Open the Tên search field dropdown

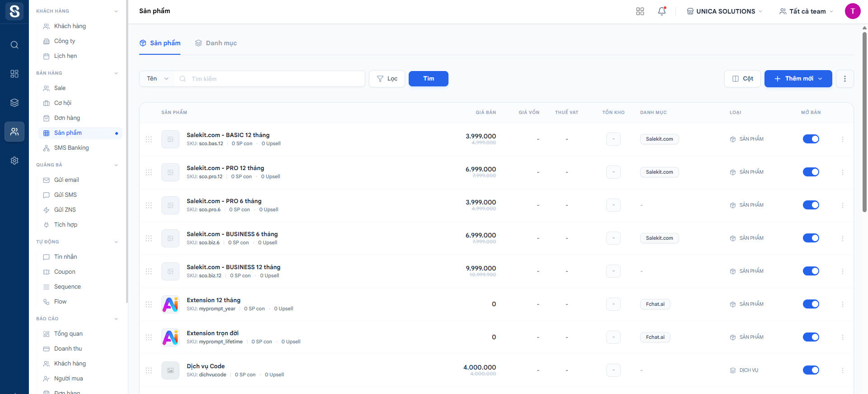[156, 79]
